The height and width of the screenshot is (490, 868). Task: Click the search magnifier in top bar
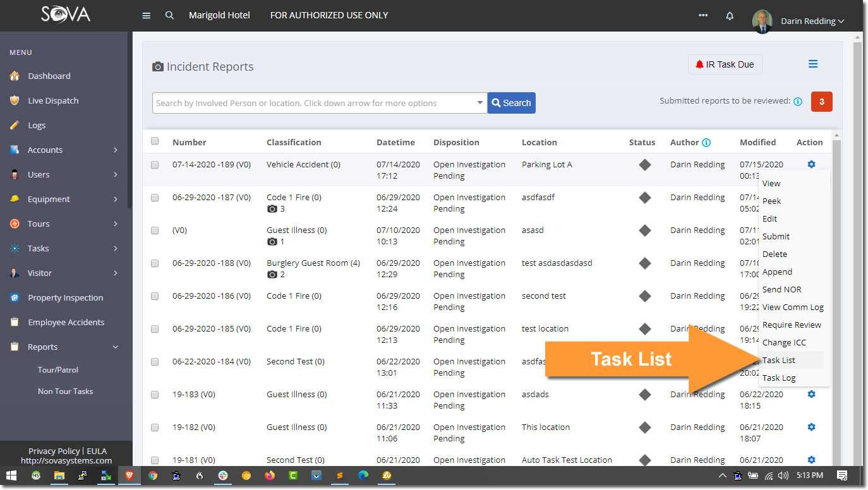[x=169, y=15]
